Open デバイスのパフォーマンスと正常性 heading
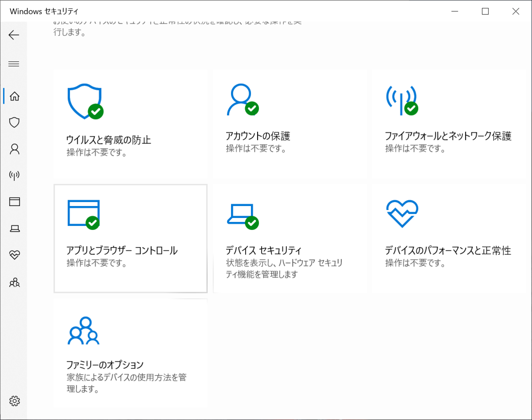 448,250
